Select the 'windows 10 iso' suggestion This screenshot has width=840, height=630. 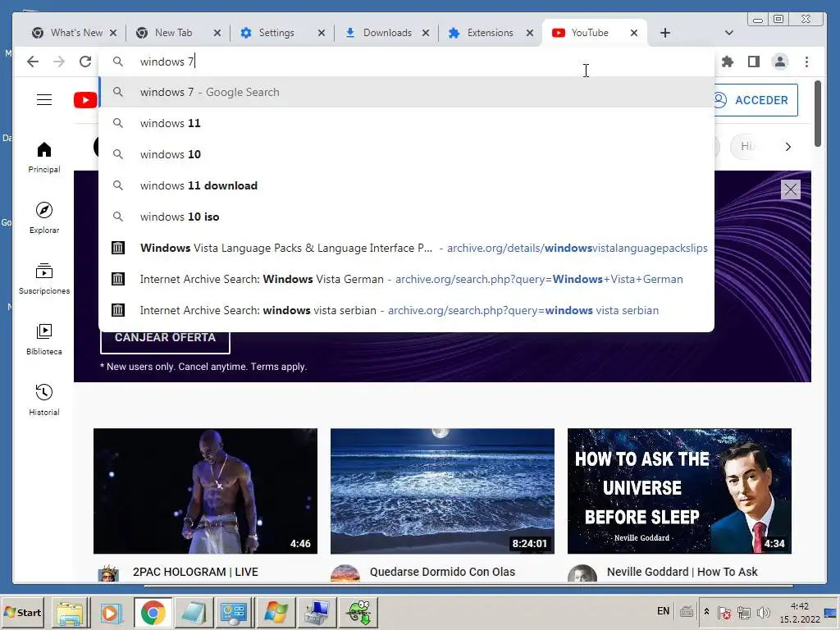(406, 217)
